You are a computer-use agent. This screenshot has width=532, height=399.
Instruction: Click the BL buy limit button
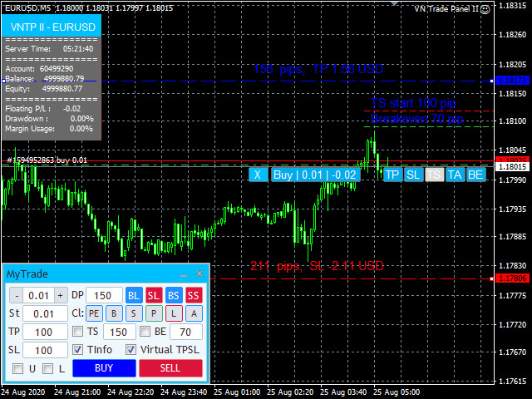pos(134,295)
